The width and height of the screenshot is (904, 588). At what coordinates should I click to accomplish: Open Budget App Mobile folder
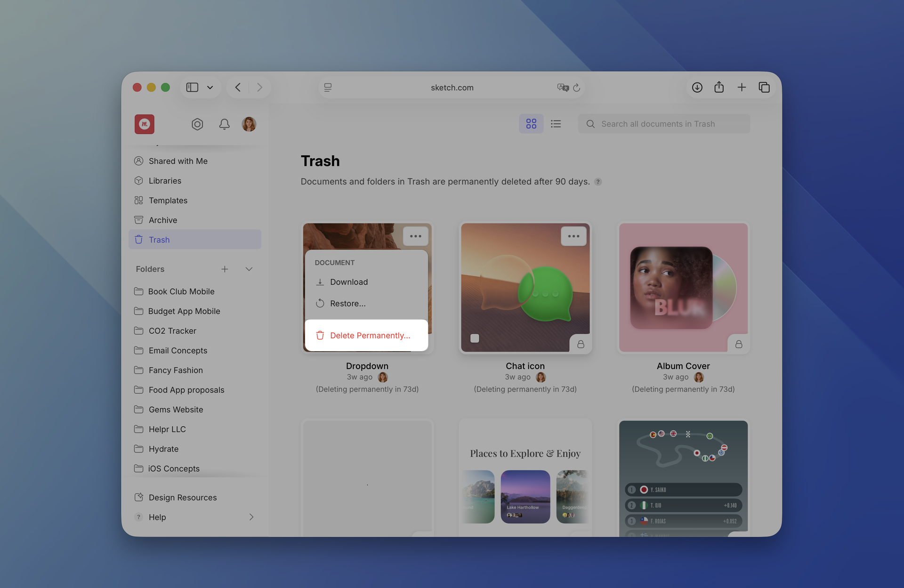coord(195,311)
